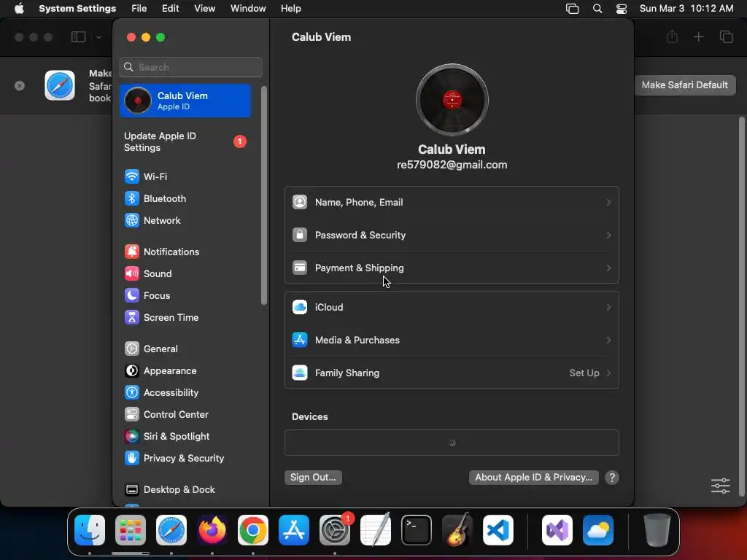Dismiss the Safari default browser banner
This screenshot has width=747, height=560.
(20, 86)
